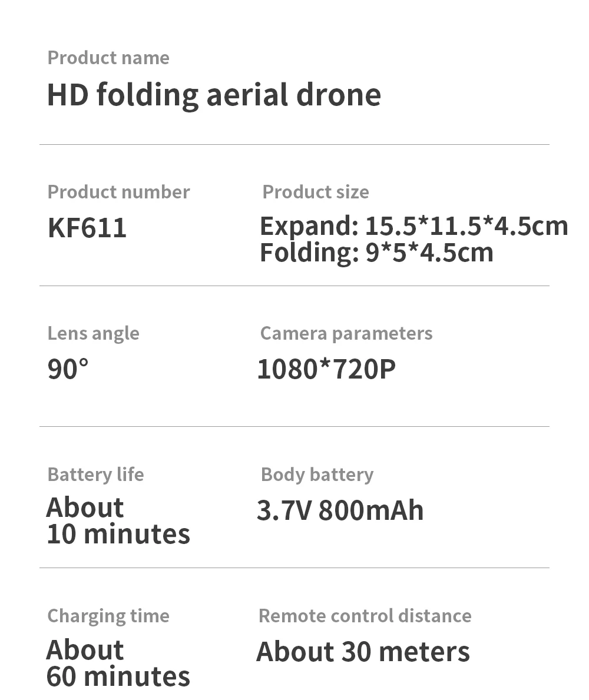This screenshot has width=589, height=700.
Task: Click the divider line under the product name
Action: point(294,144)
